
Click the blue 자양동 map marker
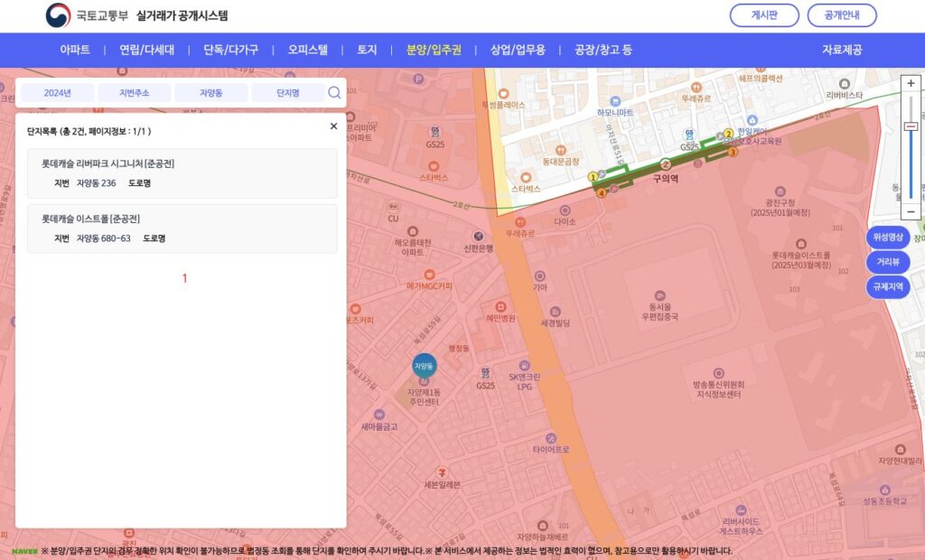tap(425, 366)
